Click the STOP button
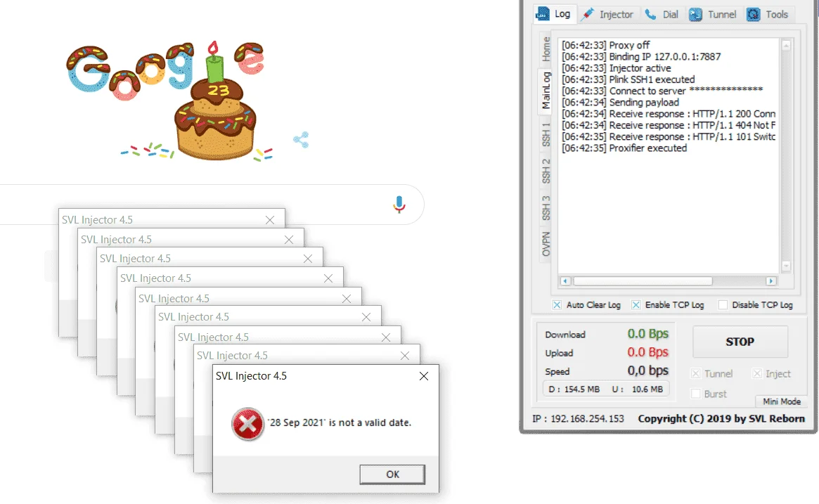Image resolution: width=819 pixels, height=504 pixels. tap(740, 342)
